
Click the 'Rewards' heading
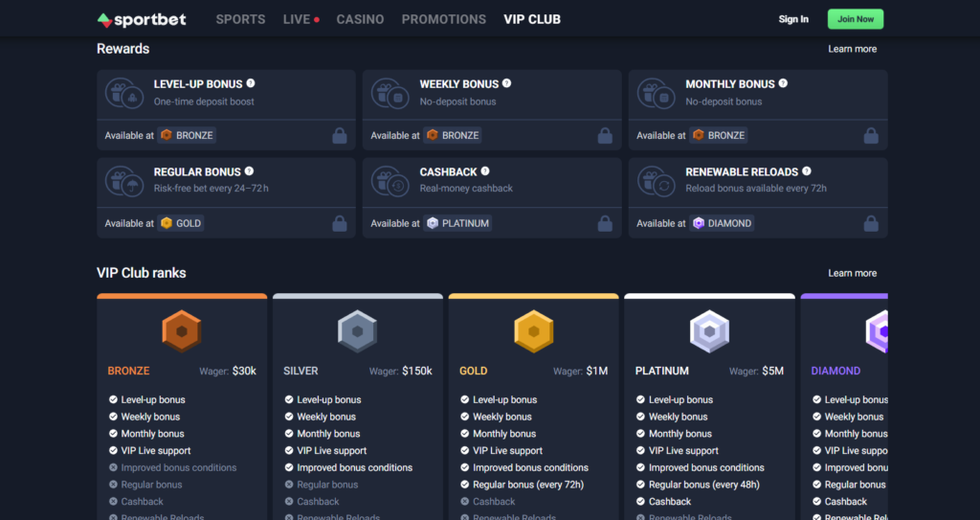[x=123, y=49]
